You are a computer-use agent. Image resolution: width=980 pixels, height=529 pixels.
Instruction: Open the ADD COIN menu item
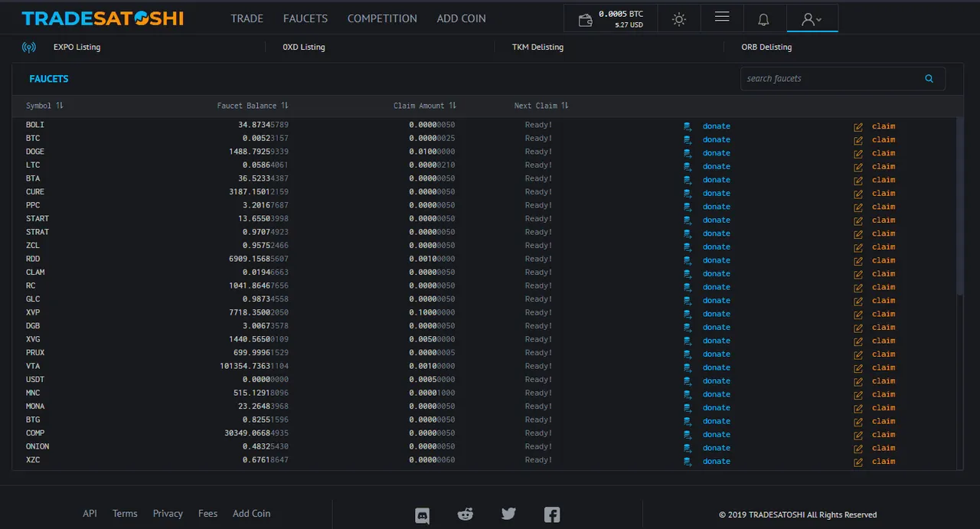click(462, 18)
